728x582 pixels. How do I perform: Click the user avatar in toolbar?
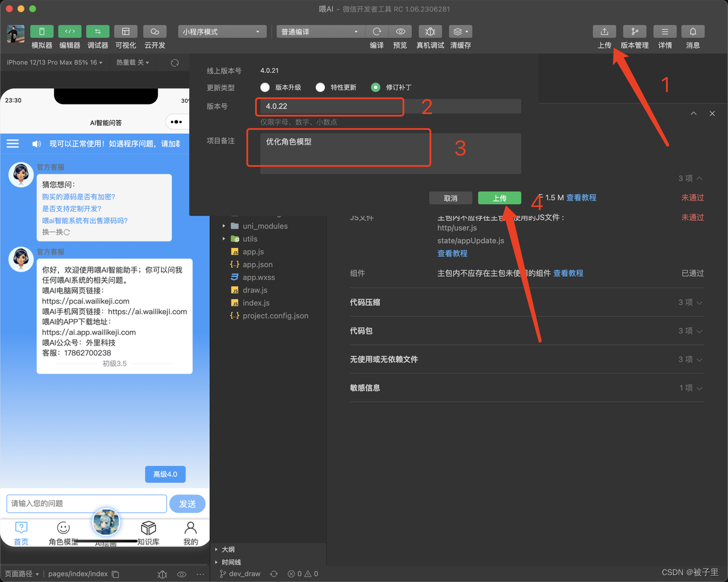[15, 34]
